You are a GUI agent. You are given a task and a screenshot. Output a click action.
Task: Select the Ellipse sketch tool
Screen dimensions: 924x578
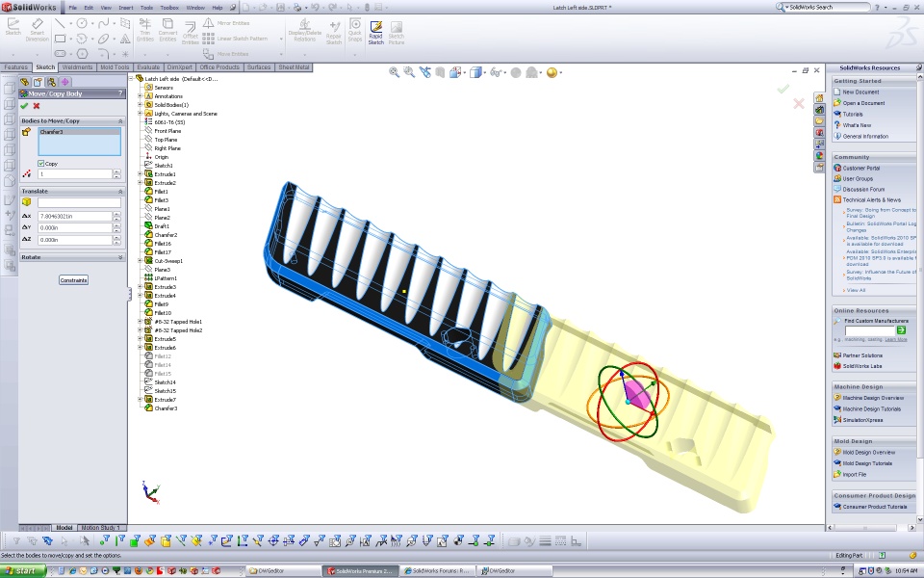pos(104,39)
